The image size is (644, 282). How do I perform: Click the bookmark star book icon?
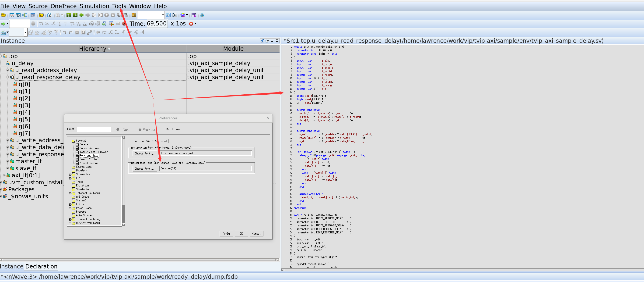(x=134, y=15)
